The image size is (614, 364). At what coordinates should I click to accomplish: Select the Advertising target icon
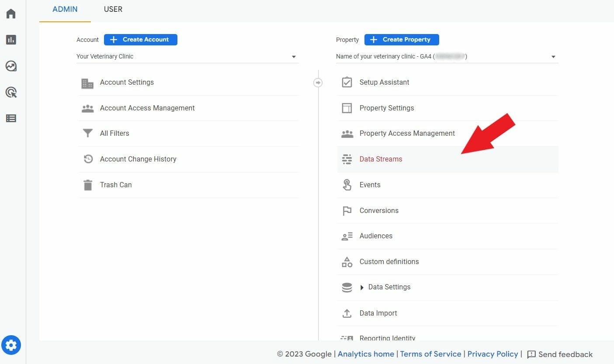[x=11, y=92]
